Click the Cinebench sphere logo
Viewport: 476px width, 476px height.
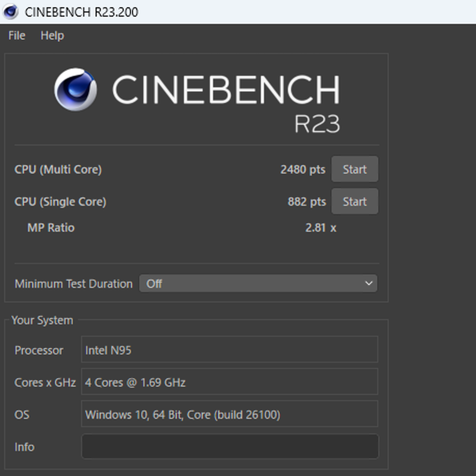(75, 89)
